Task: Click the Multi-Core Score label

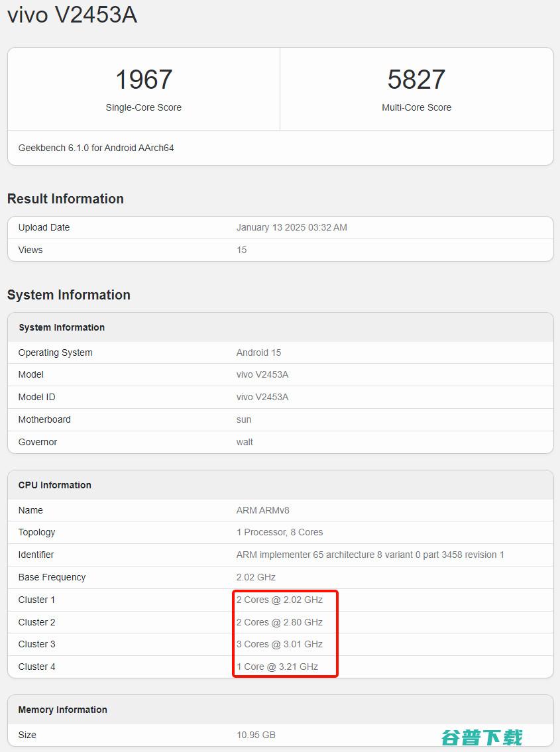Action: 416,107
